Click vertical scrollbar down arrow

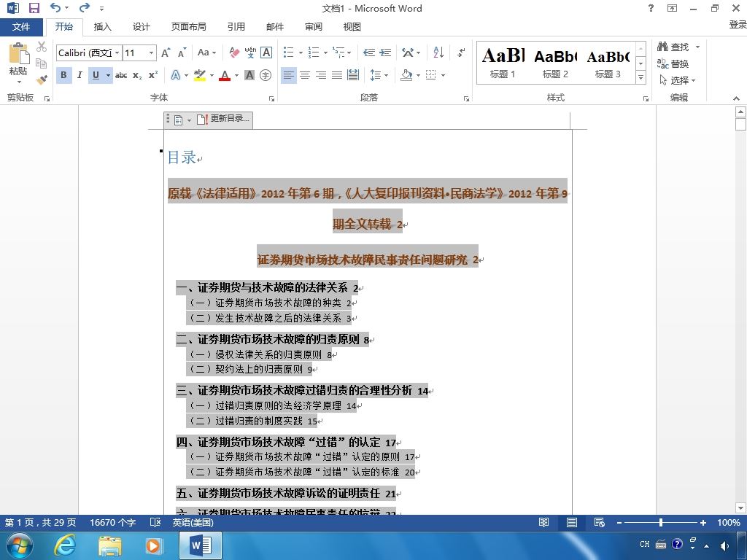(x=740, y=508)
